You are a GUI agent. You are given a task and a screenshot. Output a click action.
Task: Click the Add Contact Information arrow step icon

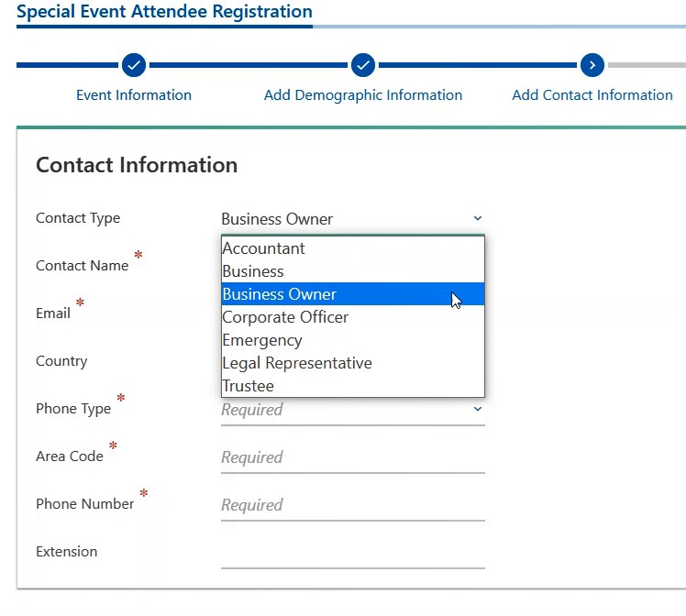(x=592, y=65)
